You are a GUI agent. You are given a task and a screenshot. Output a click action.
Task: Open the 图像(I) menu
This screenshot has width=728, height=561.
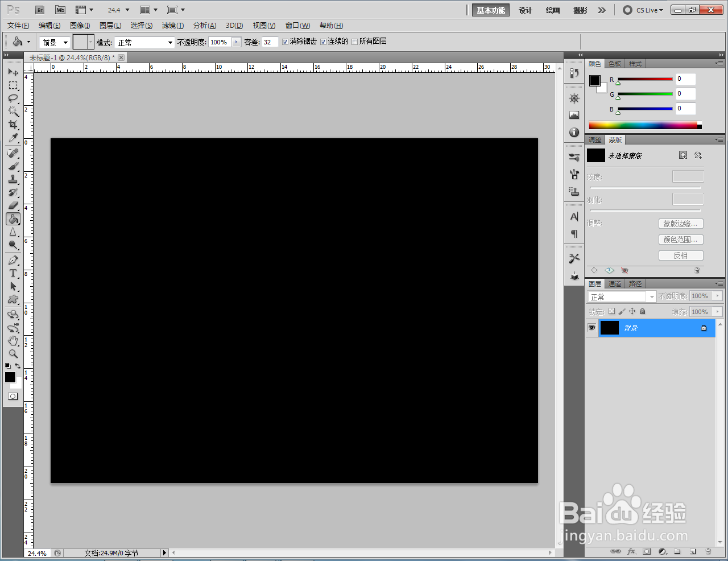point(80,26)
